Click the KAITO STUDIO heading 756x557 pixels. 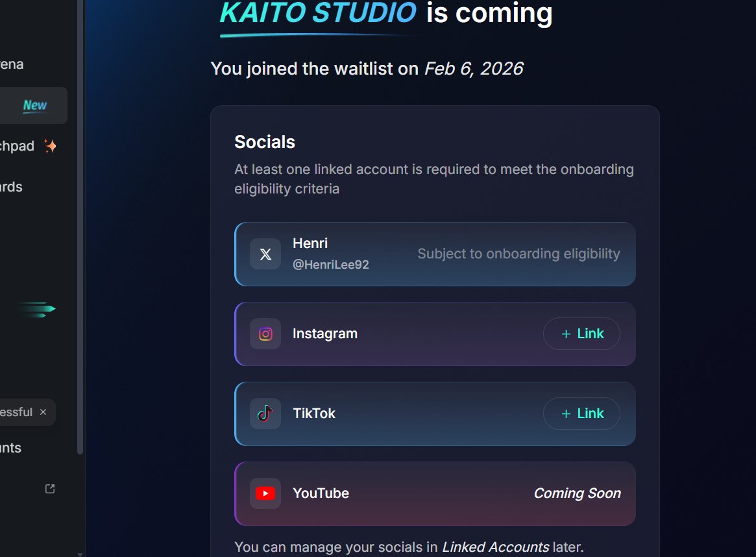318,13
